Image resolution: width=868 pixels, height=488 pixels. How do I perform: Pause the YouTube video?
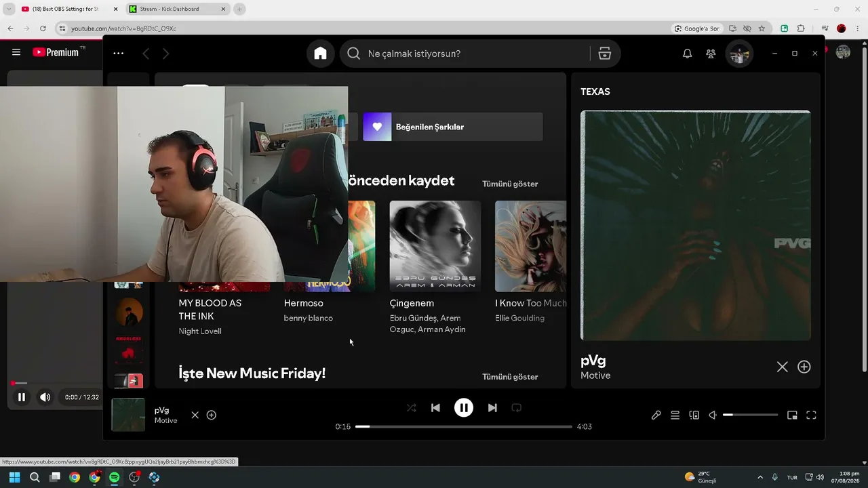coord(22,397)
